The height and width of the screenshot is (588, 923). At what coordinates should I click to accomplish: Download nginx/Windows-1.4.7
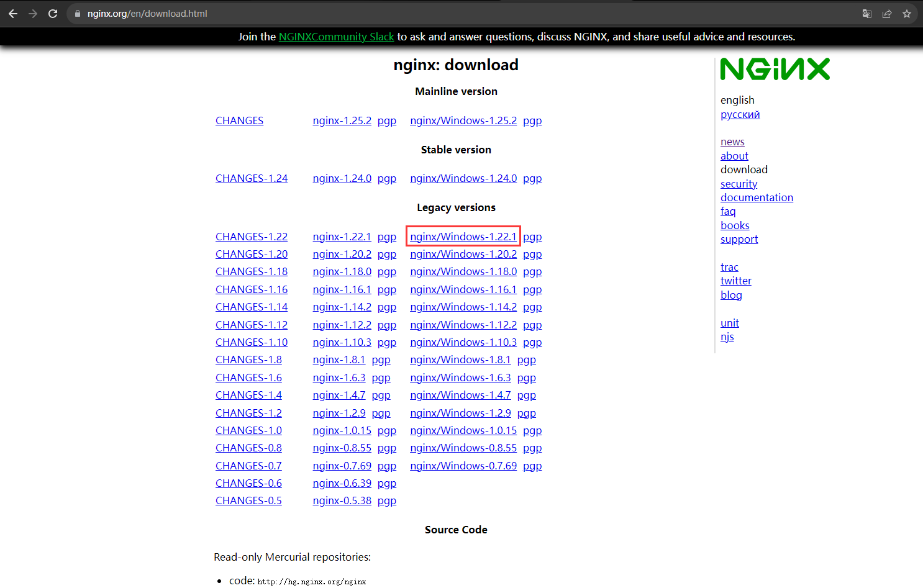click(460, 395)
